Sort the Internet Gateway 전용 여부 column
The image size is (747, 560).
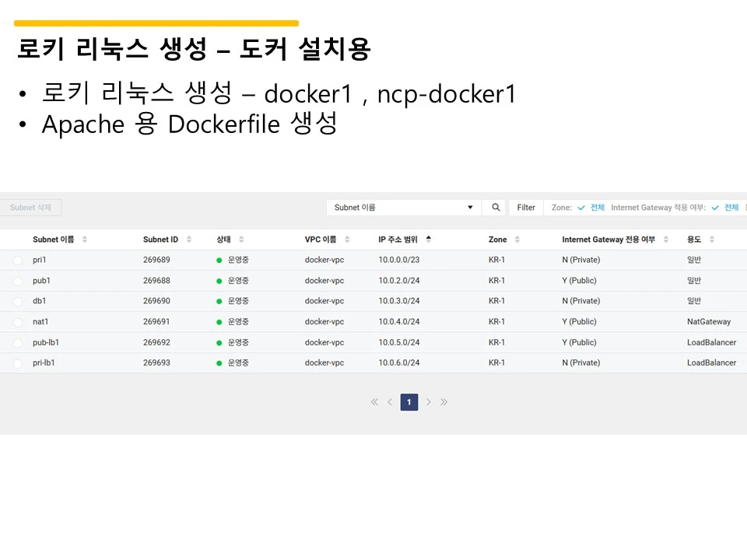[x=666, y=239]
